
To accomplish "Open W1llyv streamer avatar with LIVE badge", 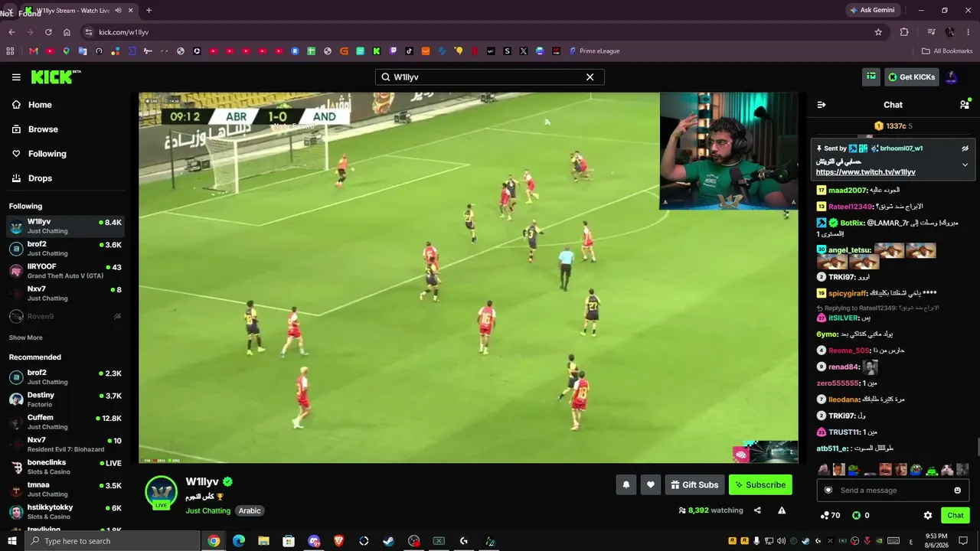I will 161,492.
